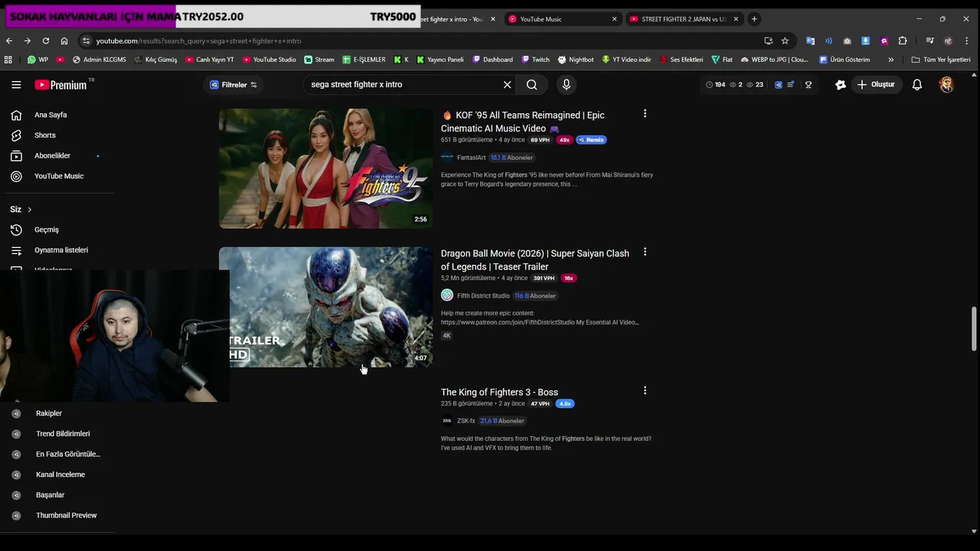980x551 pixels.
Task: Open the notifications bell
Action: (x=917, y=85)
